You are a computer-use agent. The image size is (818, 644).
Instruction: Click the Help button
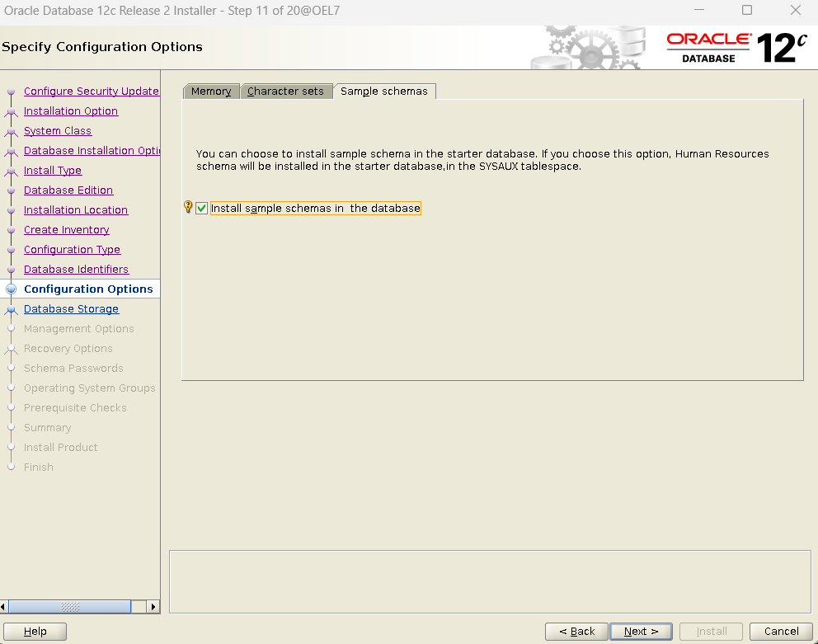35,632
